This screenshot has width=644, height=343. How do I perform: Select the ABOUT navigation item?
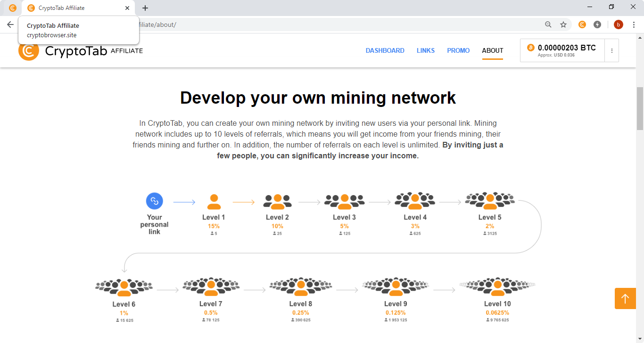coord(493,50)
